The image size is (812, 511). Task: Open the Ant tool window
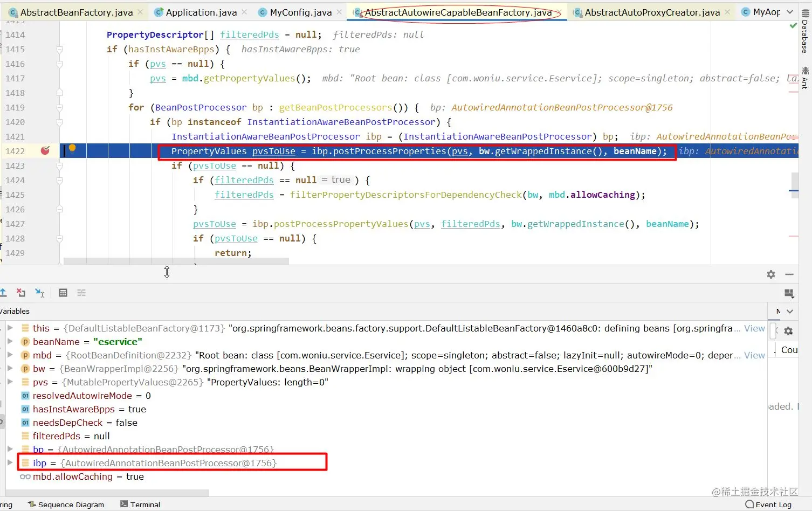coord(805,78)
